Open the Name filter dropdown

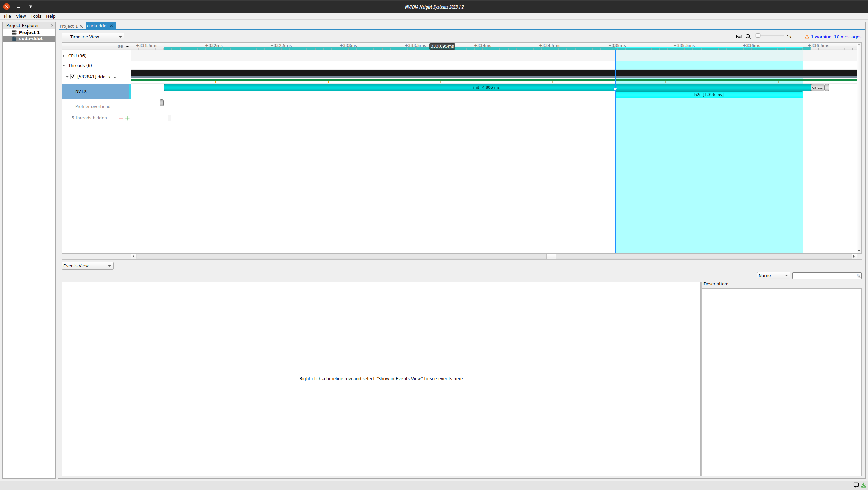click(x=773, y=276)
